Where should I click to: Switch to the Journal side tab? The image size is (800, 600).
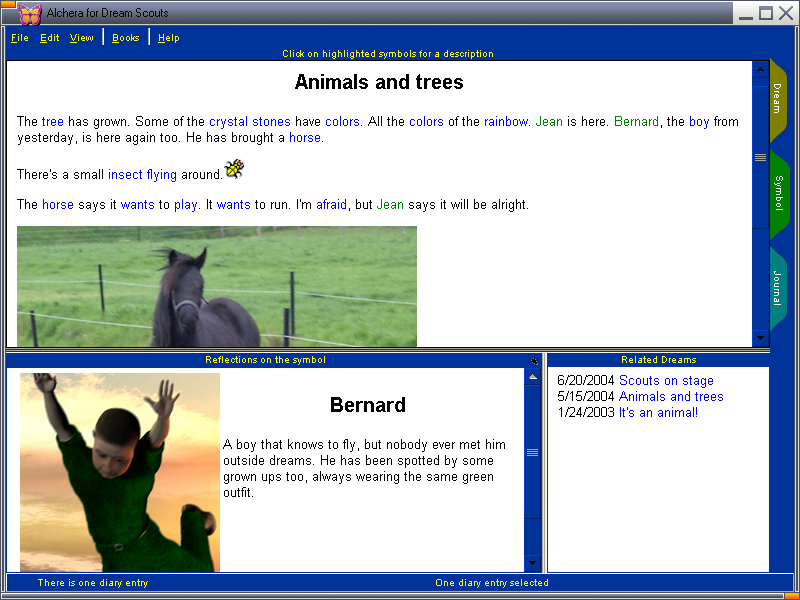click(x=778, y=287)
